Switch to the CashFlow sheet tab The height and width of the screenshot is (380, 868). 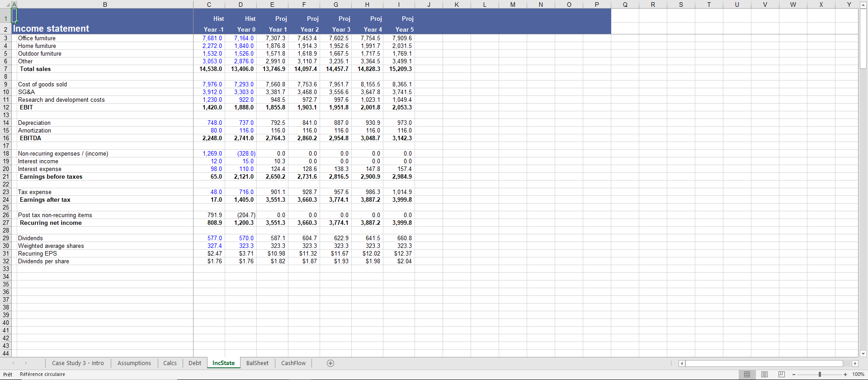[293, 363]
